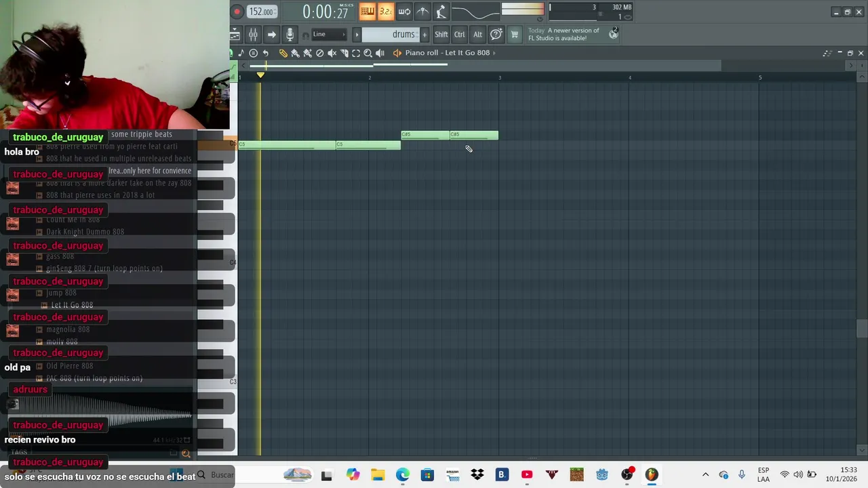Select the Draw pencil tool
868x488 pixels.
283,53
